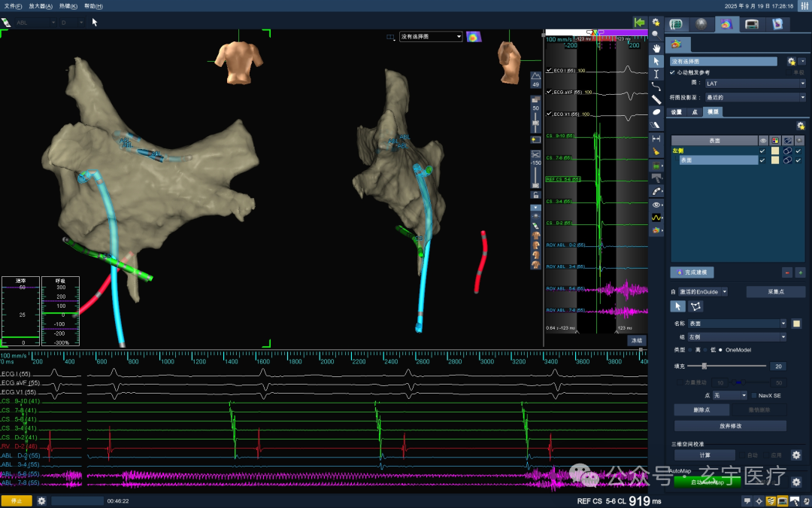The image size is (812, 508).
Task: Select the OneModel type radio button
Action: tap(720, 350)
